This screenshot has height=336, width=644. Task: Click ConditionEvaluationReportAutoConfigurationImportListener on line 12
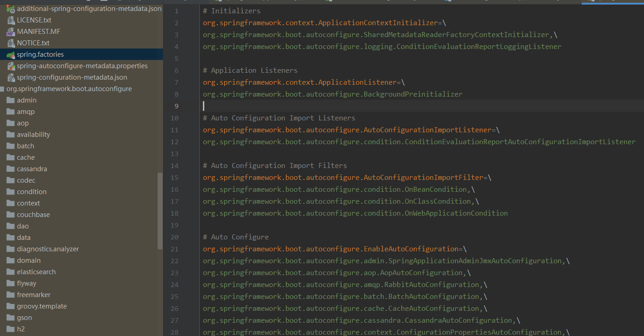pyautogui.click(x=520, y=142)
